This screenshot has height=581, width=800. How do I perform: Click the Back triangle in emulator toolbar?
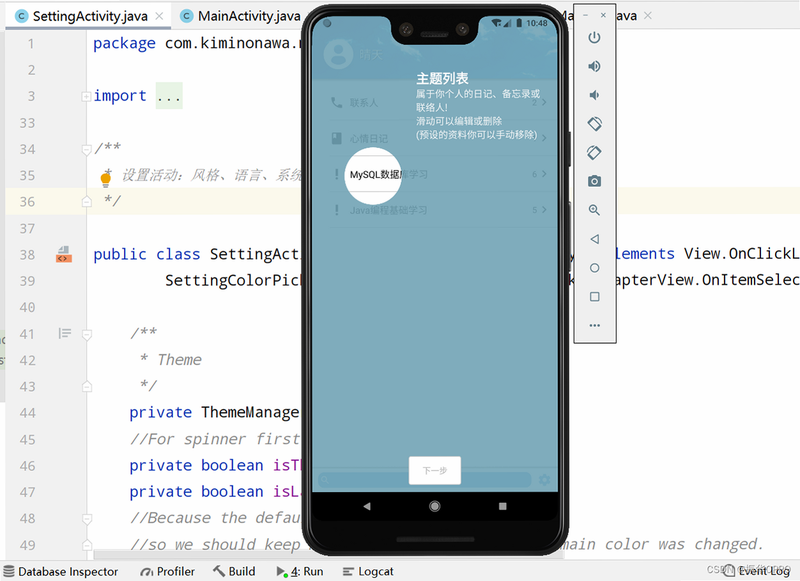pyautogui.click(x=594, y=239)
